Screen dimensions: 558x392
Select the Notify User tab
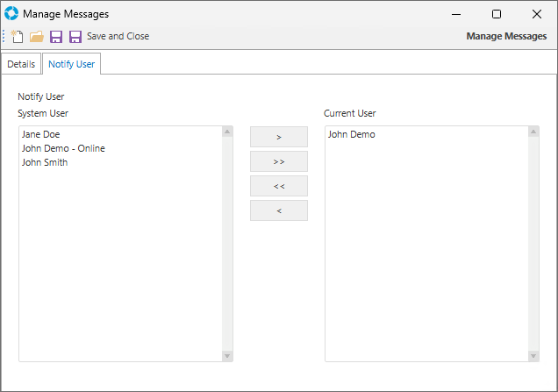[x=71, y=65]
